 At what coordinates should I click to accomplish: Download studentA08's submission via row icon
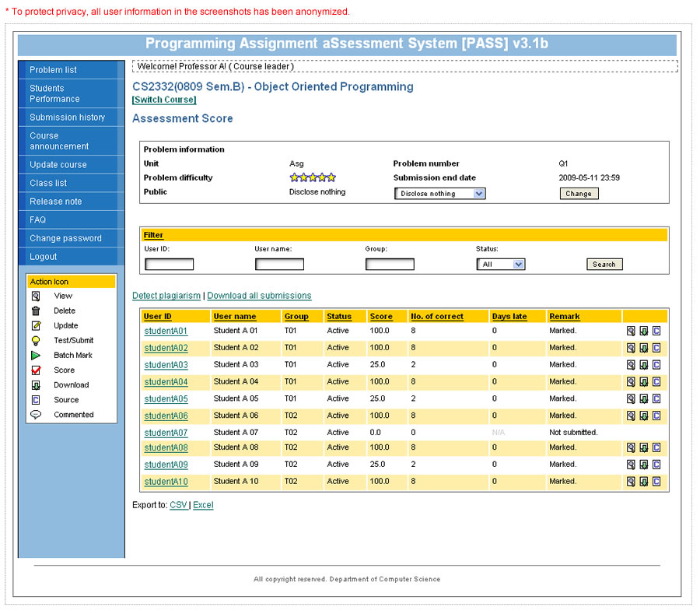tap(643, 447)
